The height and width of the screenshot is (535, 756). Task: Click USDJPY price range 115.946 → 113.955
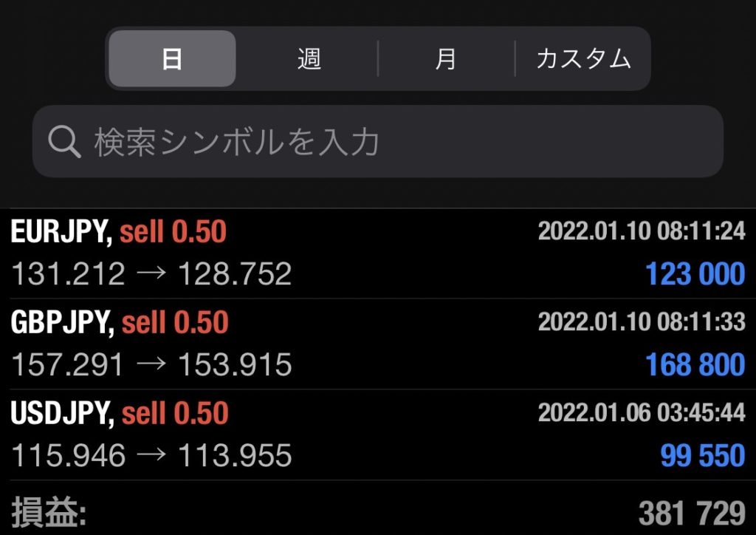coord(151,456)
